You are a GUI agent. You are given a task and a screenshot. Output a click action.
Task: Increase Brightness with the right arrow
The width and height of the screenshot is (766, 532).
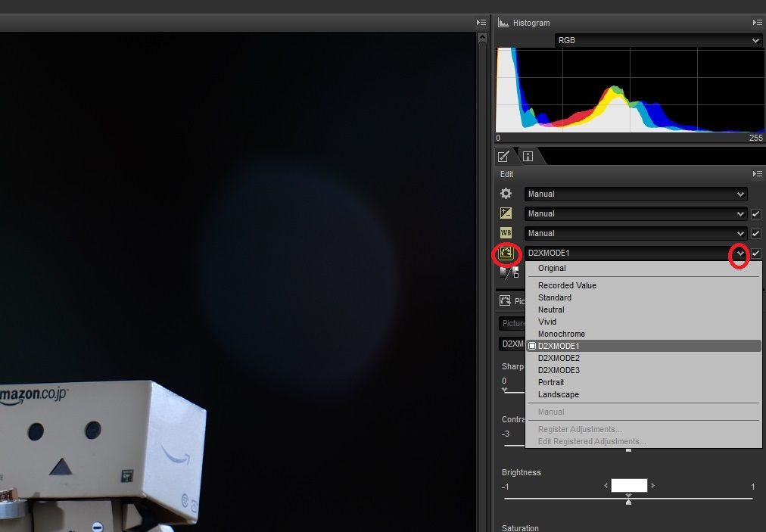point(652,486)
